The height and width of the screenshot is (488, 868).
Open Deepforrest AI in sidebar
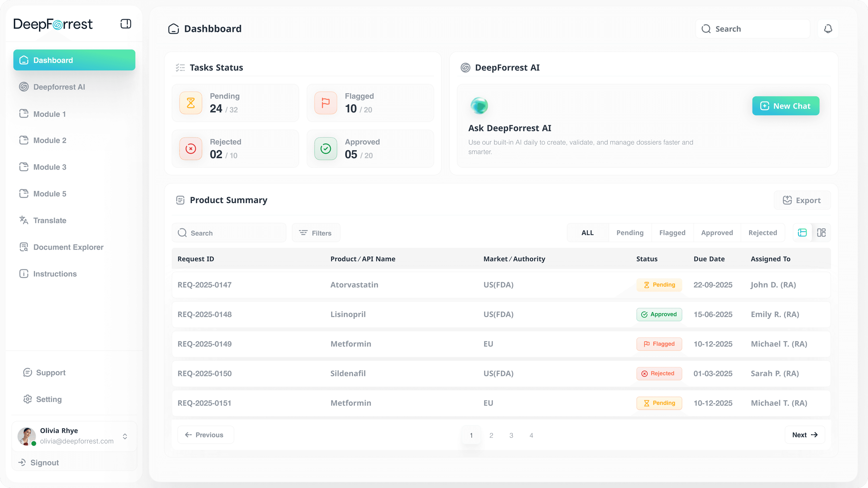tap(59, 87)
